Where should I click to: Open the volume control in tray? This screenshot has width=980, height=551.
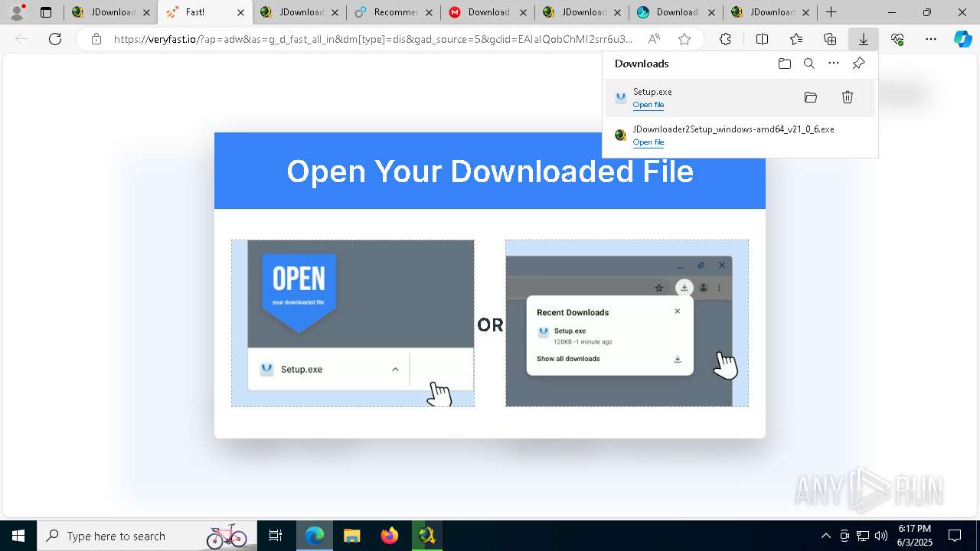880,536
